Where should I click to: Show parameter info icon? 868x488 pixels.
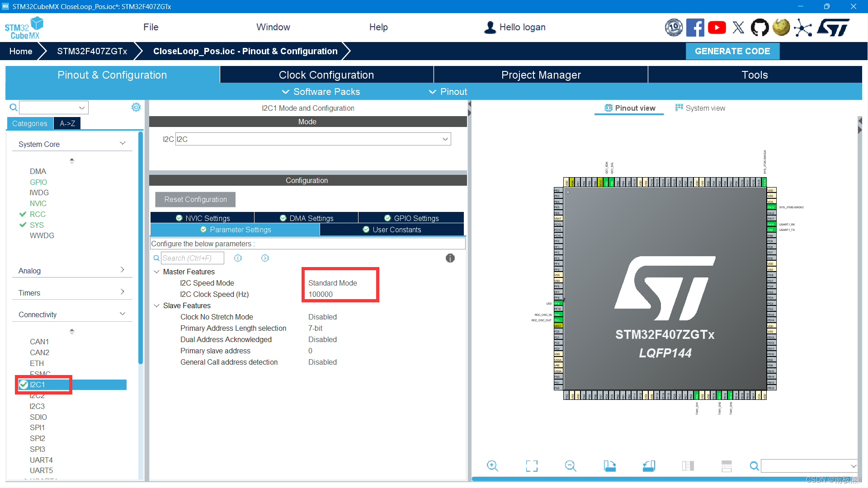tap(450, 258)
